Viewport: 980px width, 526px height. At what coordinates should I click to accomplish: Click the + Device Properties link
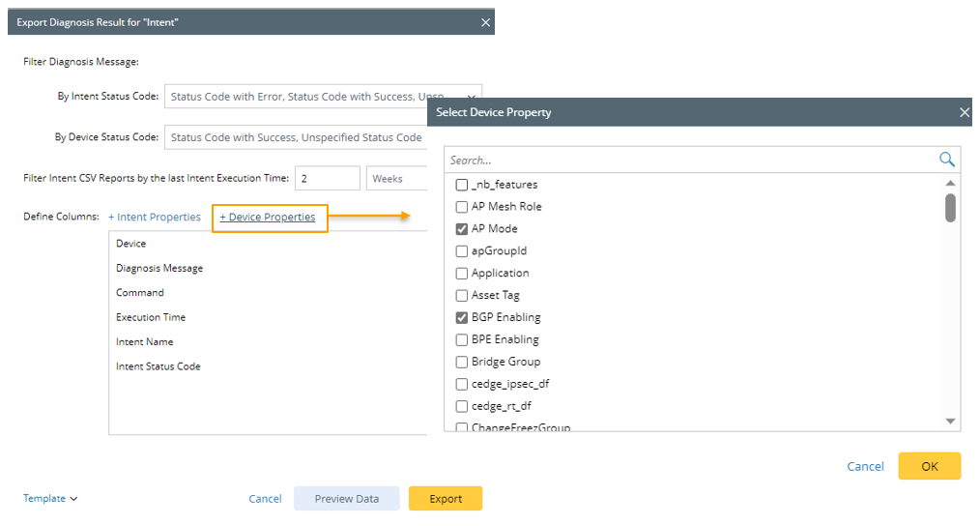(x=268, y=217)
